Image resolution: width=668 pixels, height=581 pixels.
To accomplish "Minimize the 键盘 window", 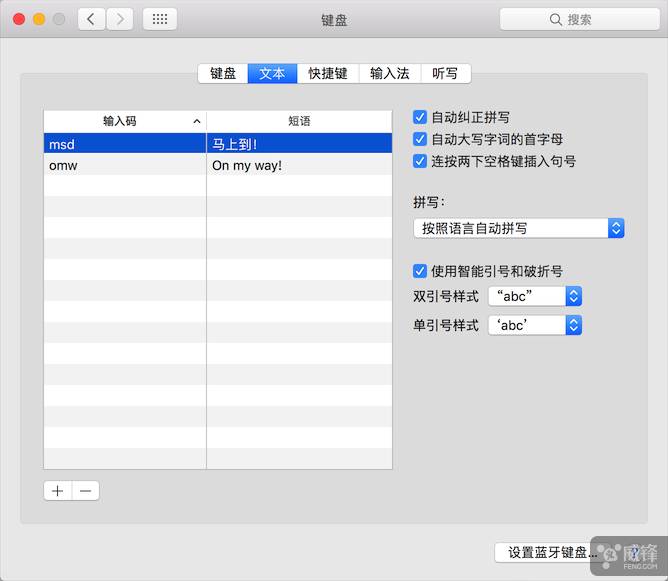I will 39,19.
